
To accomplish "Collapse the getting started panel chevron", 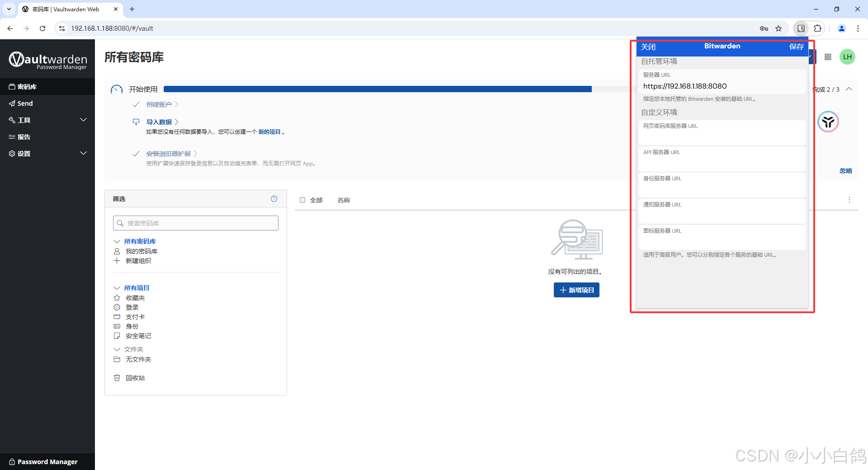I will pos(849,89).
